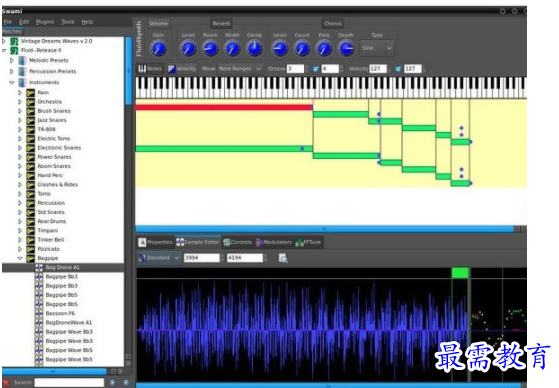Adjust the Volume Gain knob
Viewport: 559px width, 388px height.
click(159, 48)
